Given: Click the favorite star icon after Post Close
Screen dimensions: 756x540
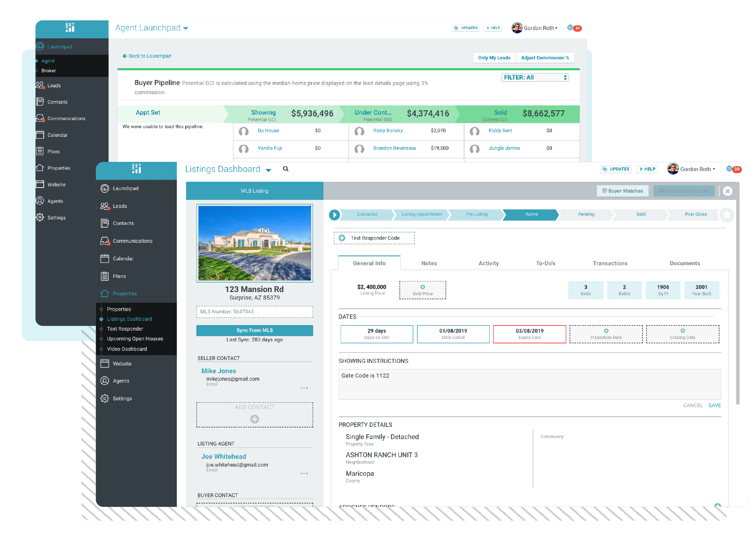Looking at the screenshot, I should point(727,215).
